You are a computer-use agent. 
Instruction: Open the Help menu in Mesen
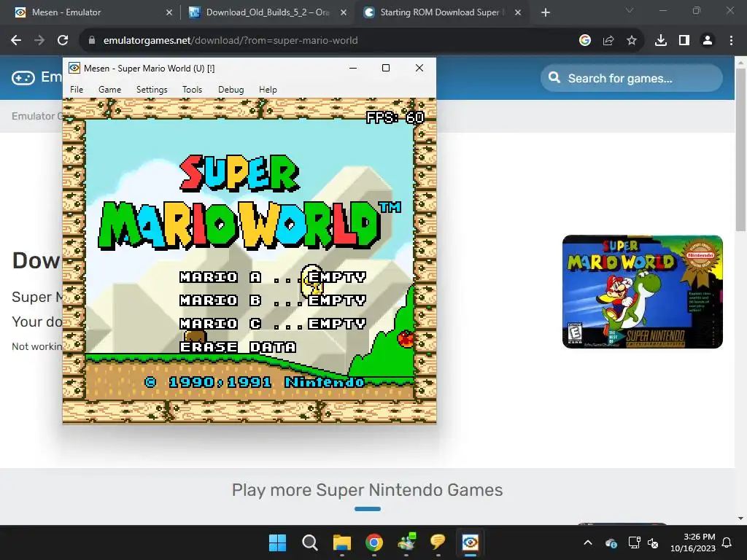[x=268, y=90]
